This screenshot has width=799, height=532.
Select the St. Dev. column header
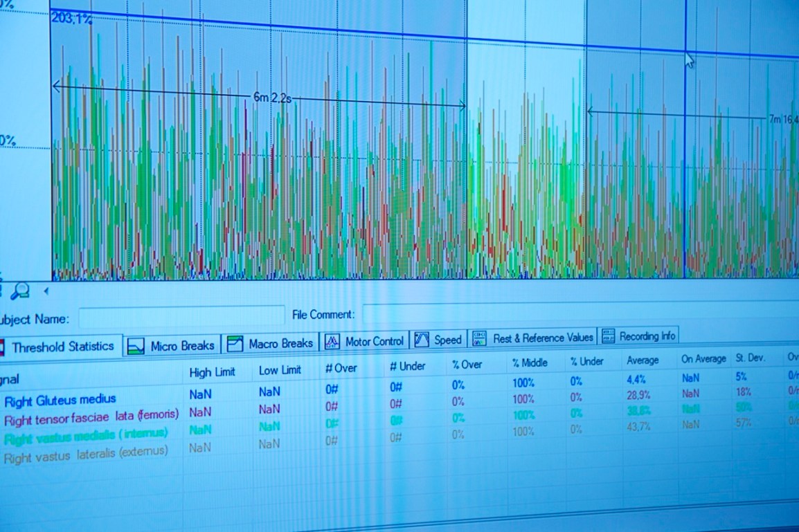[750, 358]
